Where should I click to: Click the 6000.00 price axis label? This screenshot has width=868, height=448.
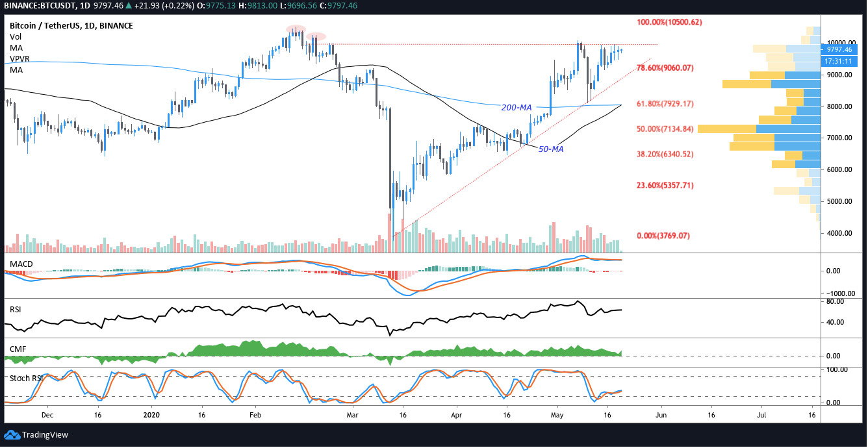[x=838, y=170]
